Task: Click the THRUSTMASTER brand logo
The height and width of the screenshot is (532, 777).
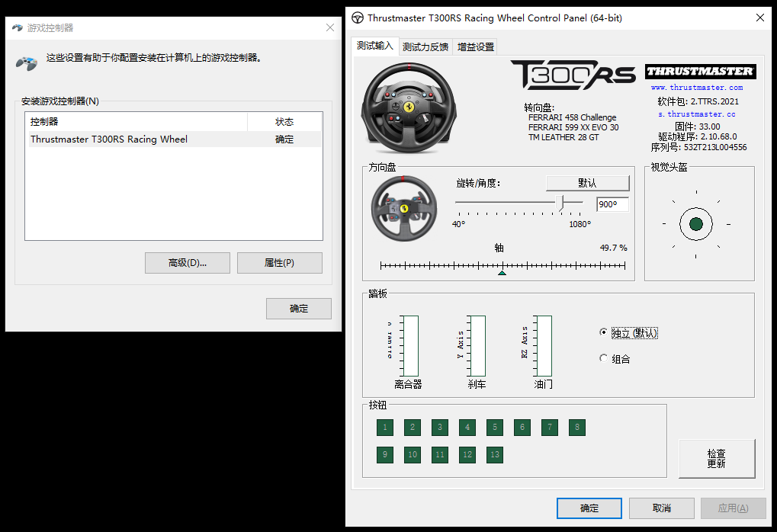Action: tap(700, 72)
